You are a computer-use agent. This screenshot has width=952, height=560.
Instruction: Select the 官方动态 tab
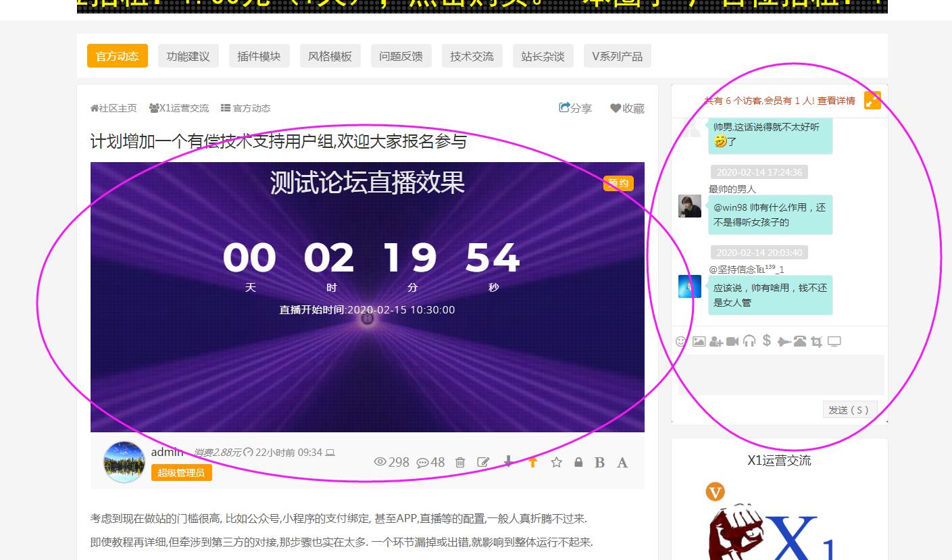tap(118, 56)
